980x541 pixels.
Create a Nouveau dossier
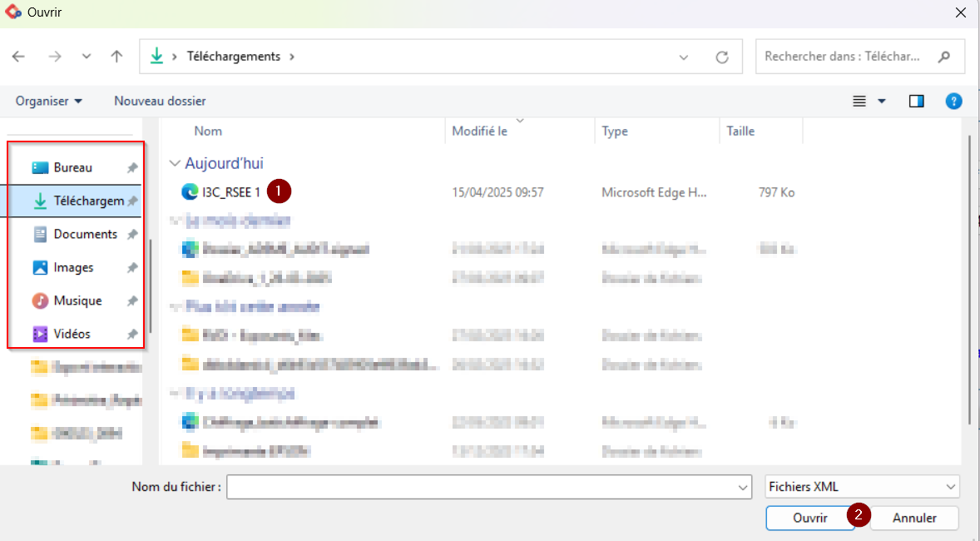click(x=160, y=101)
